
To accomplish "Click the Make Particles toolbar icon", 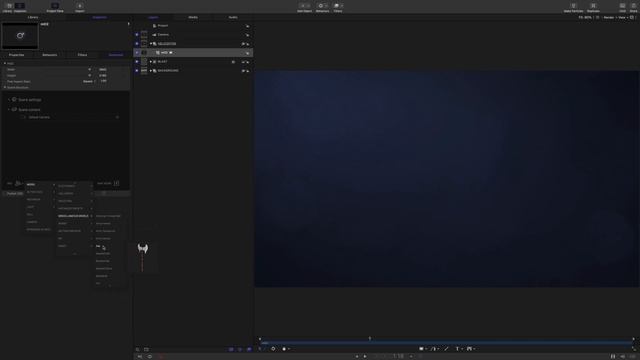I will pyautogui.click(x=573, y=7).
